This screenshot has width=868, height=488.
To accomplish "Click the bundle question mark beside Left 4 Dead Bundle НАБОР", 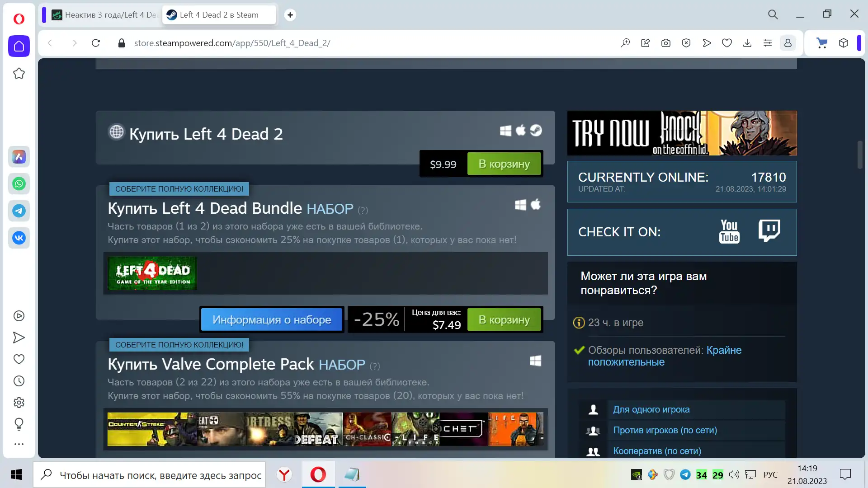I will pos(363,210).
